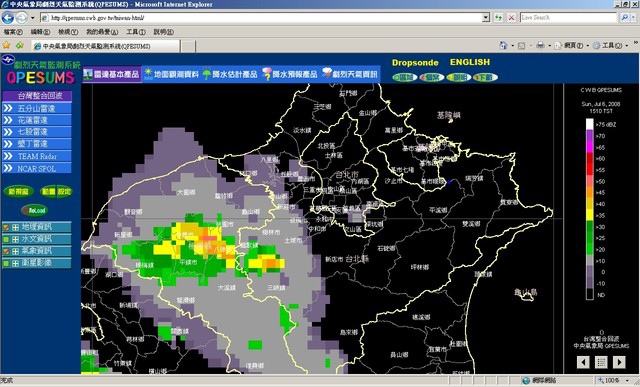Viewport: 640px width, 387px height.
Task: Click the command bar overflow chevron
Action: (x=636, y=43)
